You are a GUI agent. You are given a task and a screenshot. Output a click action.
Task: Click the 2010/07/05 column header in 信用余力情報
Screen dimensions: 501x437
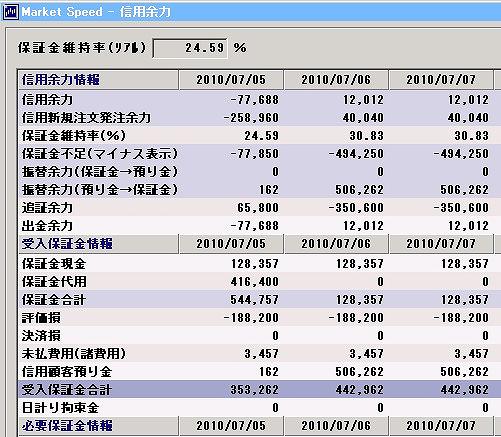coord(231,80)
